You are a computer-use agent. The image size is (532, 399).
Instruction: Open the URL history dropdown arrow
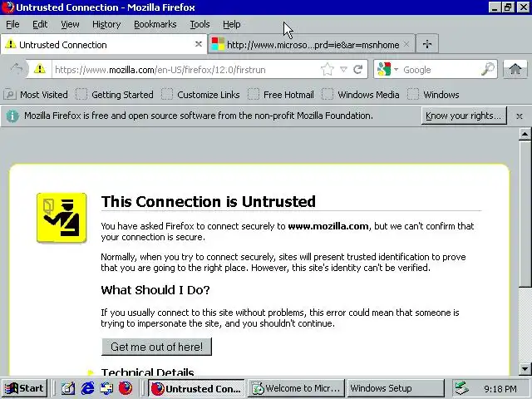343,70
